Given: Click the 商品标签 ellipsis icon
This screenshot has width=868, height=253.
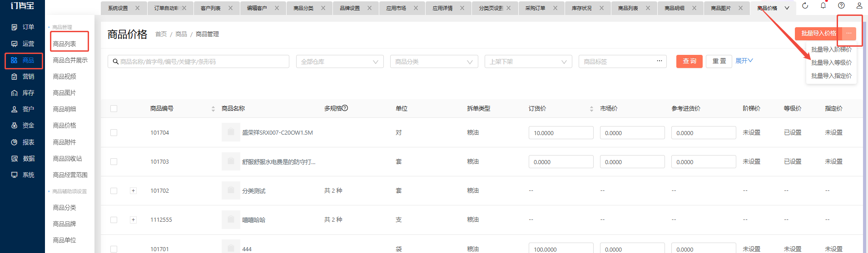Looking at the screenshot, I should tap(660, 61).
